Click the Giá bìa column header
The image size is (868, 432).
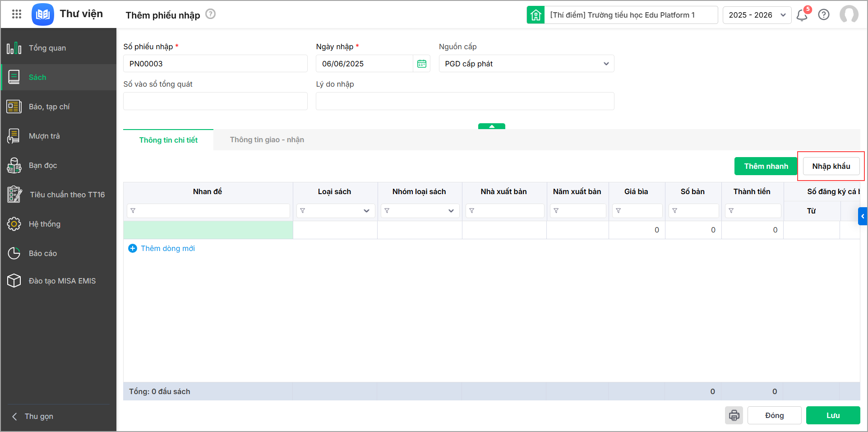coord(636,191)
